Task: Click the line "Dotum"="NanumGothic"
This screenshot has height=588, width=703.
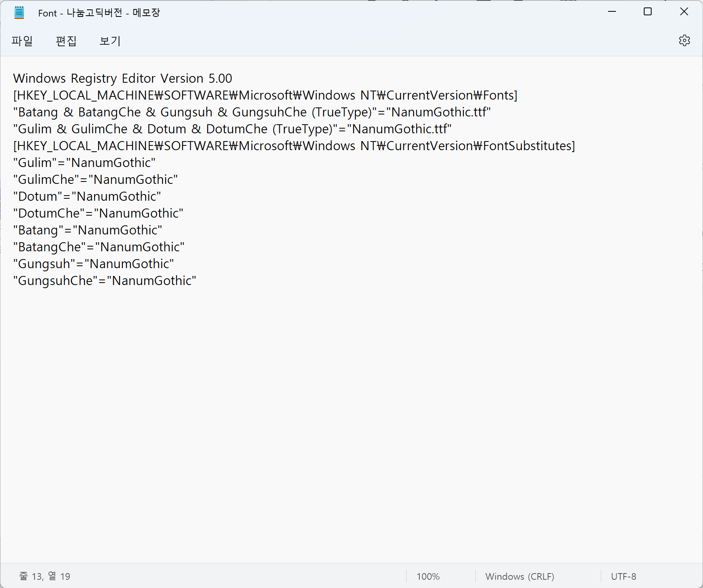Action: (87, 196)
